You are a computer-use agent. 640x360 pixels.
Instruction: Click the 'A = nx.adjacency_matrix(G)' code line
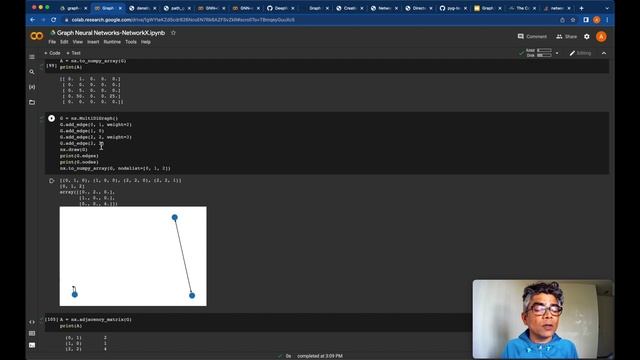pos(96,320)
